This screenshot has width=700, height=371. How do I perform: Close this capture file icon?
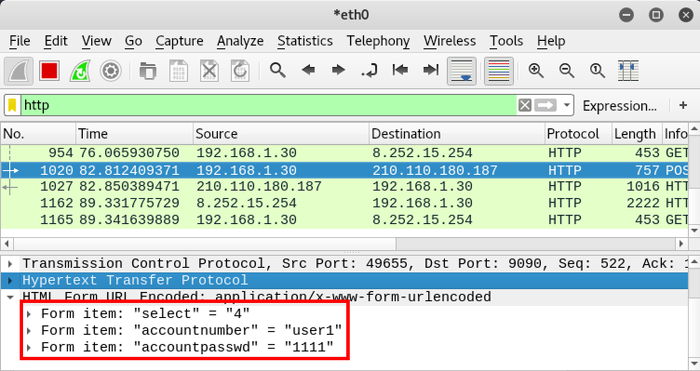[209, 71]
